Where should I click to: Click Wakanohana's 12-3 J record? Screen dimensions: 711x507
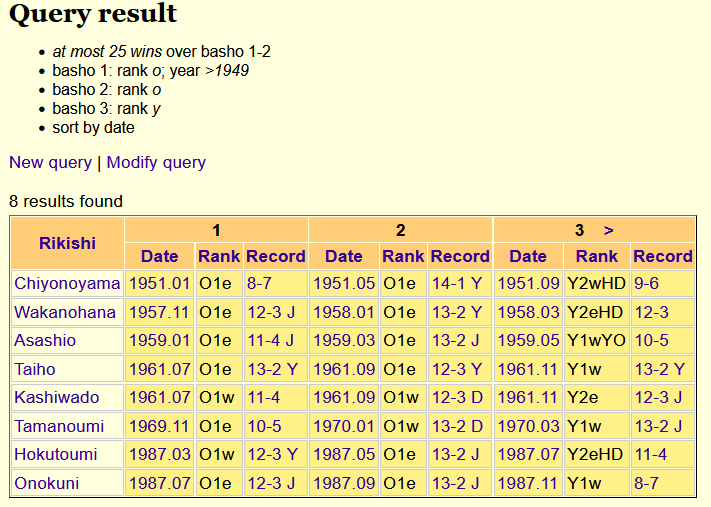click(x=271, y=312)
